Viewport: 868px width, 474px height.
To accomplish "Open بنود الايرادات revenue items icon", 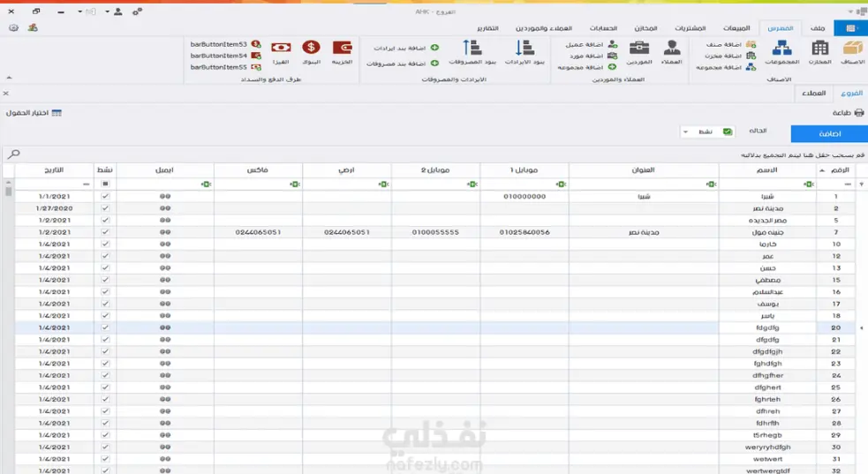I will click(x=525, y=49).
